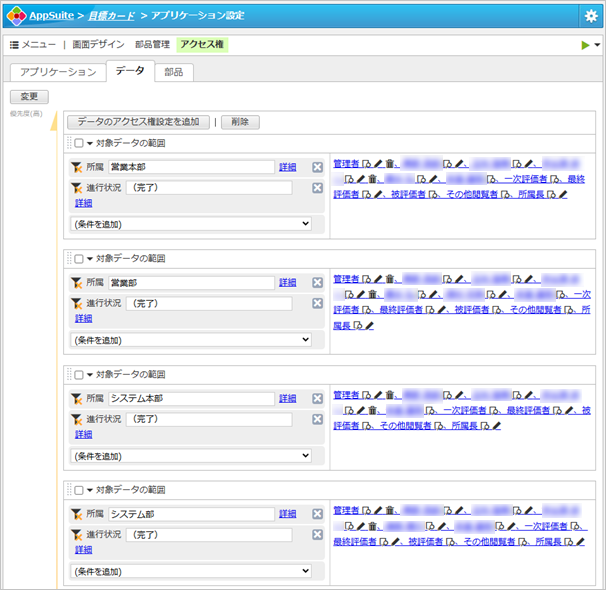Click filter icon beside 進行状況 in システム本部 block
This screenshot has width=606, height=590.
(77, 420)
